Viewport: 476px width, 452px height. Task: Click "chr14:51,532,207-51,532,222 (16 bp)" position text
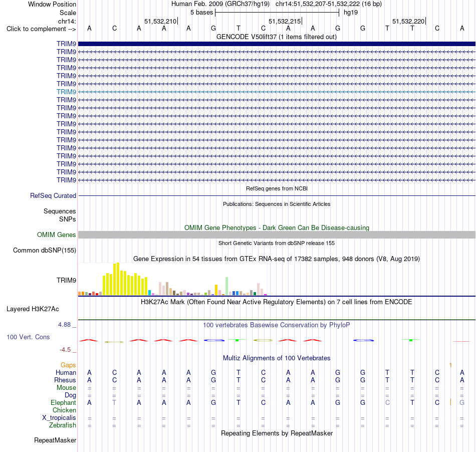(x=329, y=4)
